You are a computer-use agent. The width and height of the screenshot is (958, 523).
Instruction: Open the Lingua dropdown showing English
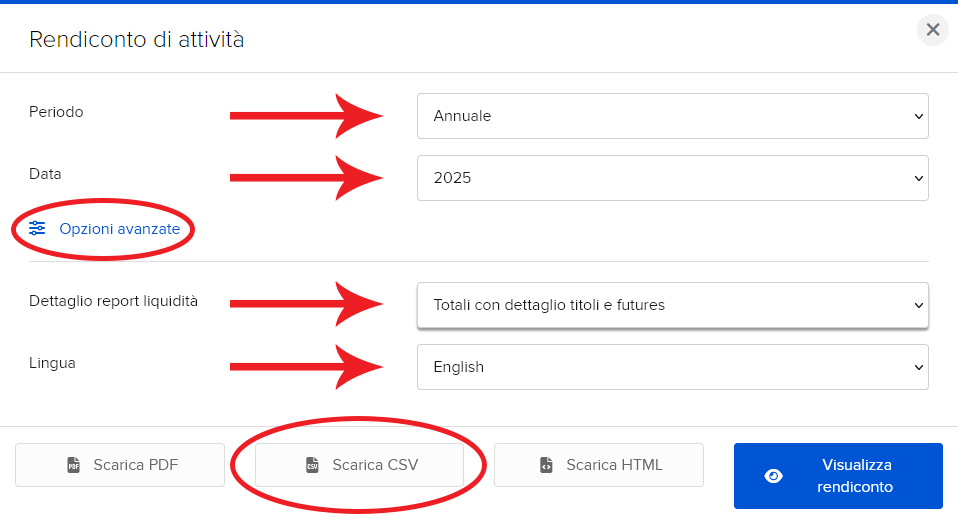click(673, 367)
